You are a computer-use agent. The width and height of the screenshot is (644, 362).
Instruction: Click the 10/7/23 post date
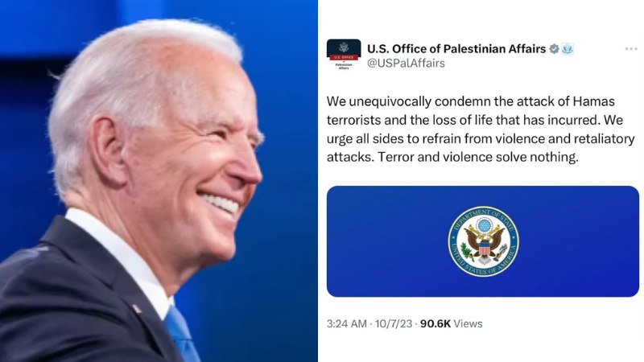coord(393,323)
